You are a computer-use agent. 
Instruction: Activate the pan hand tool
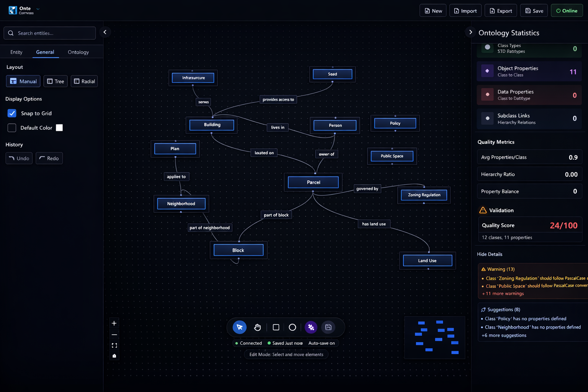257,327
